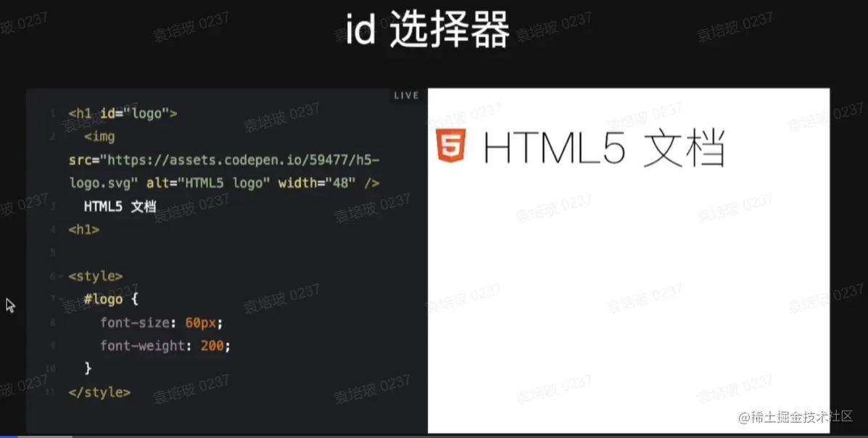This screenshot has width=868, height=438.
Task: Click line number 8 in the gutter
Action: pyautogui.click(x=52, y=322)
